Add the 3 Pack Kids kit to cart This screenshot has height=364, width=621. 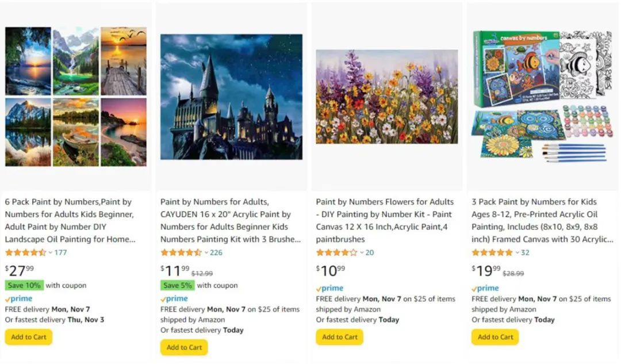[x=495, y=337]
